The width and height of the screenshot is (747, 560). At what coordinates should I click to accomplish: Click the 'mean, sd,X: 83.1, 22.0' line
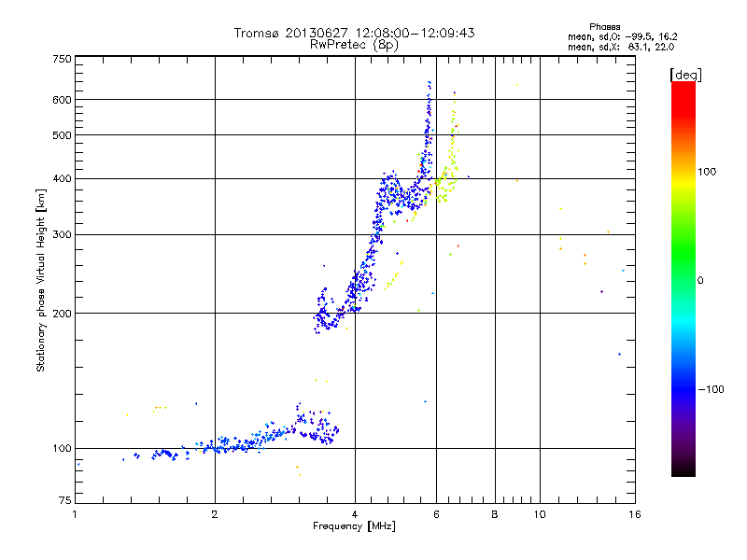621,47
